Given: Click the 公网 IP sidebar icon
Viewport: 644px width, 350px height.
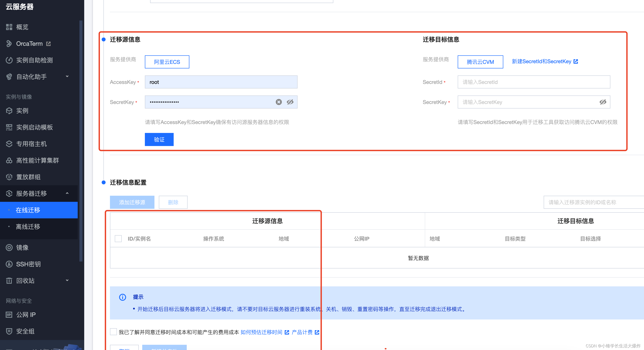Looking at the screenshot, I should point(9,314).
